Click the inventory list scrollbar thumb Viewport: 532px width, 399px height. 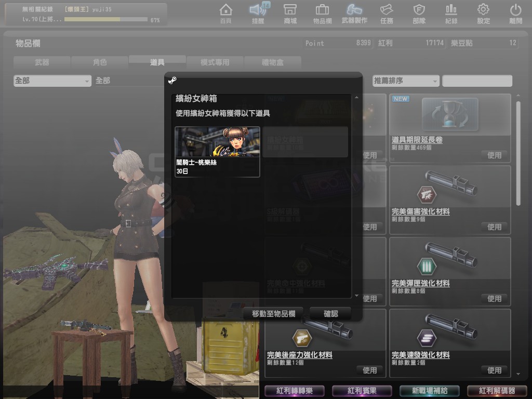point(518,153)
